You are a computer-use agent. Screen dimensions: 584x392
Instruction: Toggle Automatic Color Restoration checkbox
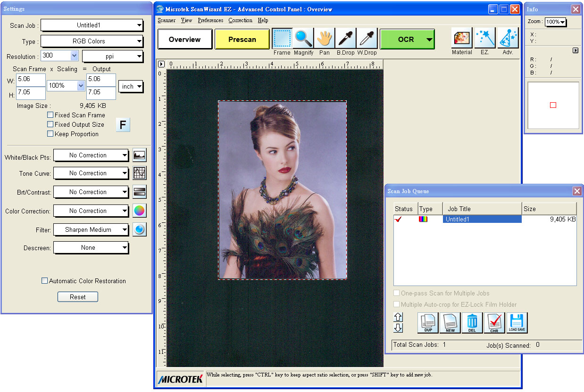[x=45, y=281]
